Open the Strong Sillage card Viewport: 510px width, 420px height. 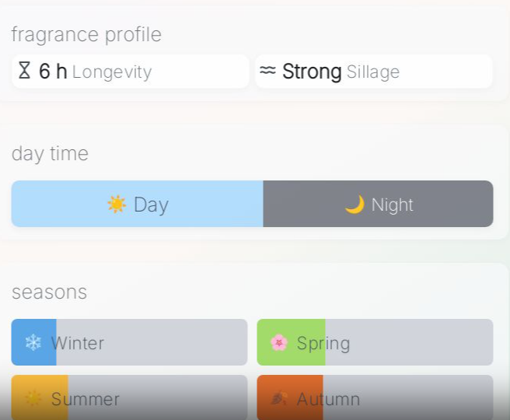coord(374,72)
